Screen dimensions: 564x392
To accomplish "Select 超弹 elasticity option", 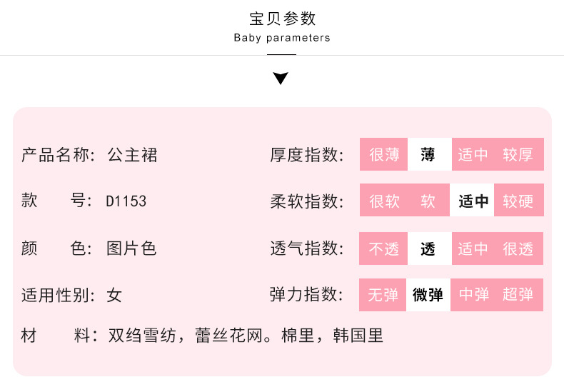I will pos(518,295).
